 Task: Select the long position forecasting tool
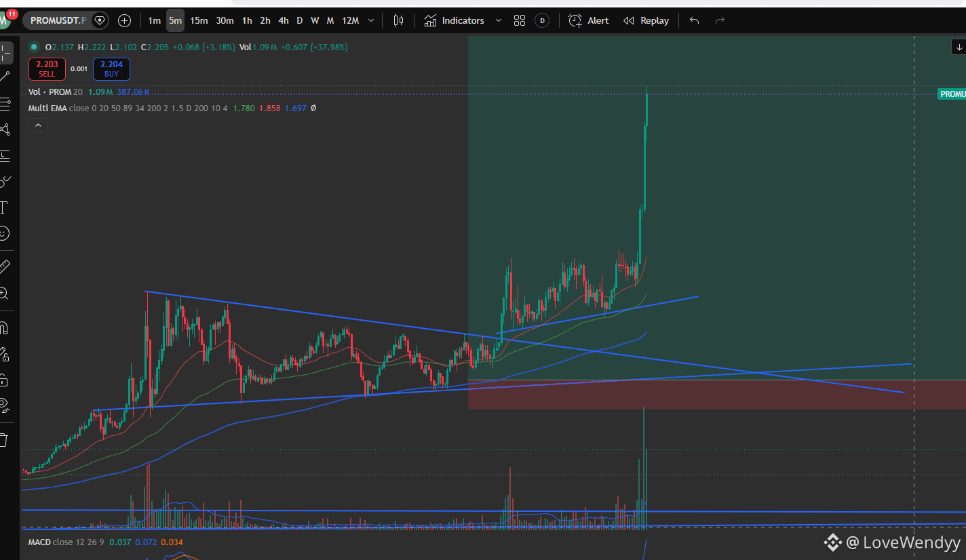click(4, 155)
